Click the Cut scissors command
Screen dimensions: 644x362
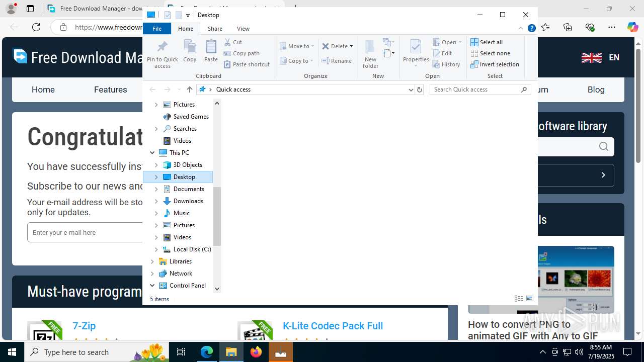pos(233,42)
